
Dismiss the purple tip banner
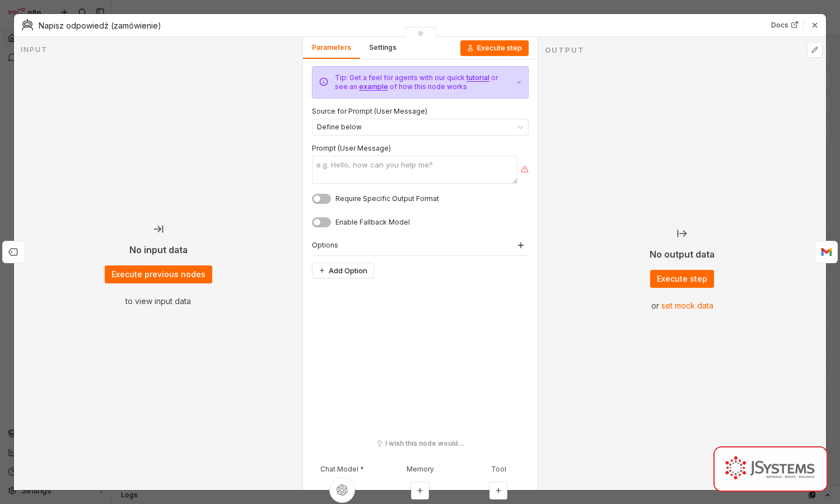(x=519, y=82)
